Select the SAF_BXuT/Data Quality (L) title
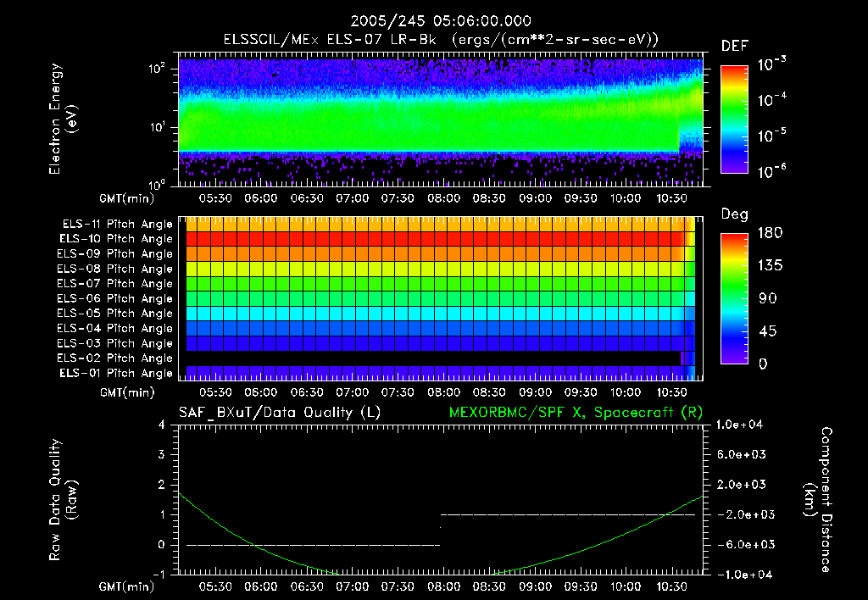 click(280, 413)
